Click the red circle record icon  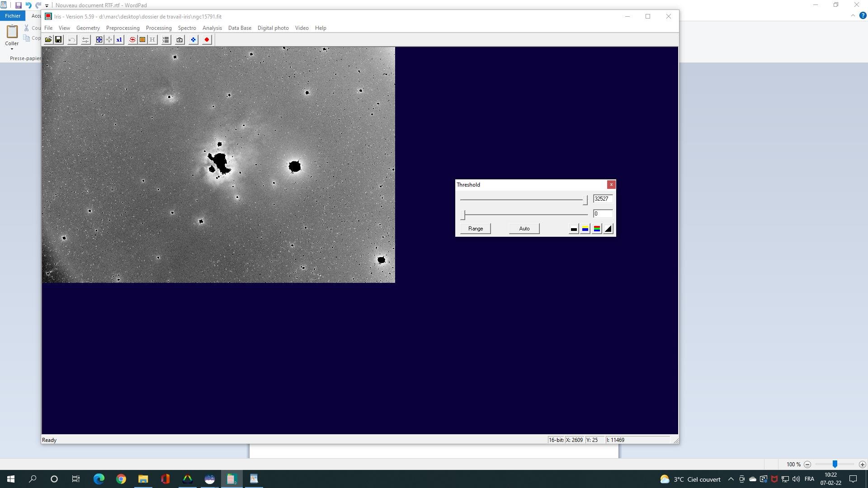(x=207, y=40)
